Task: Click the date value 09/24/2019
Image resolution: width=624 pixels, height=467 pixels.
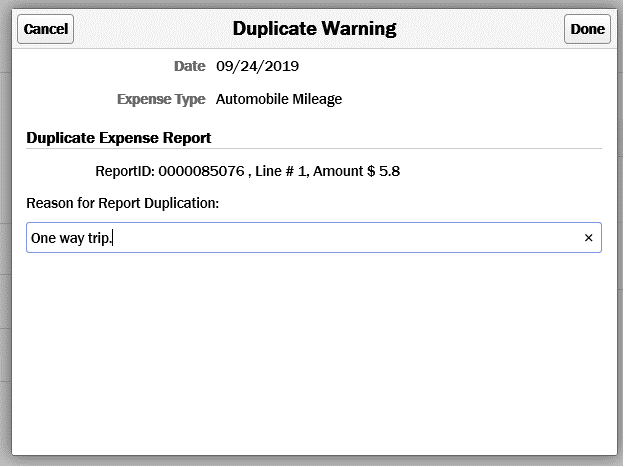Action: point(257,67)
